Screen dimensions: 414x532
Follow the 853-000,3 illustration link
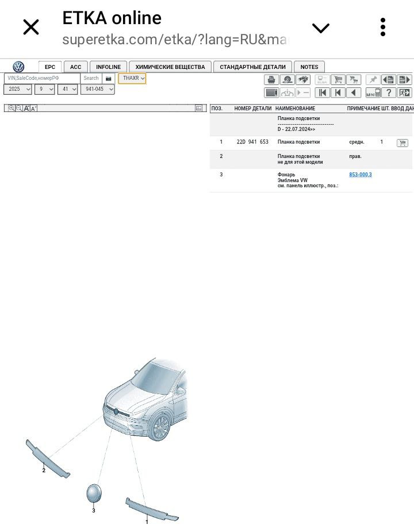tap(361, 175)
